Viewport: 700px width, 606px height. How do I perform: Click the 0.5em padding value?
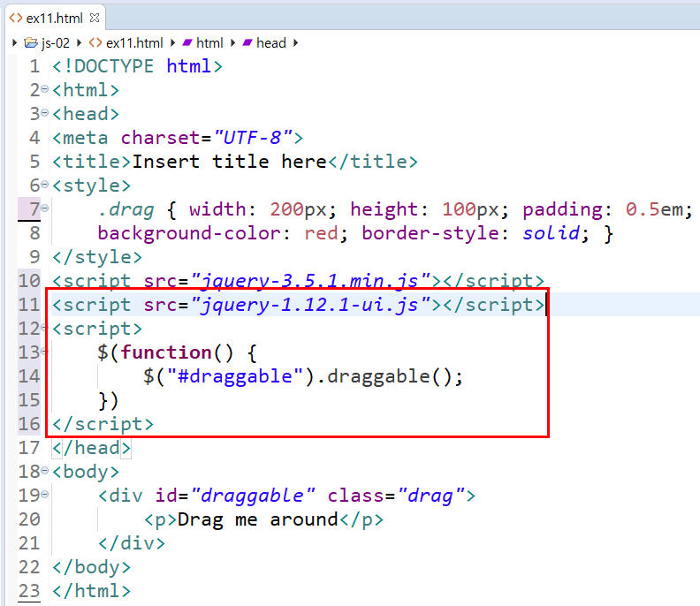[x=654, y=209]
